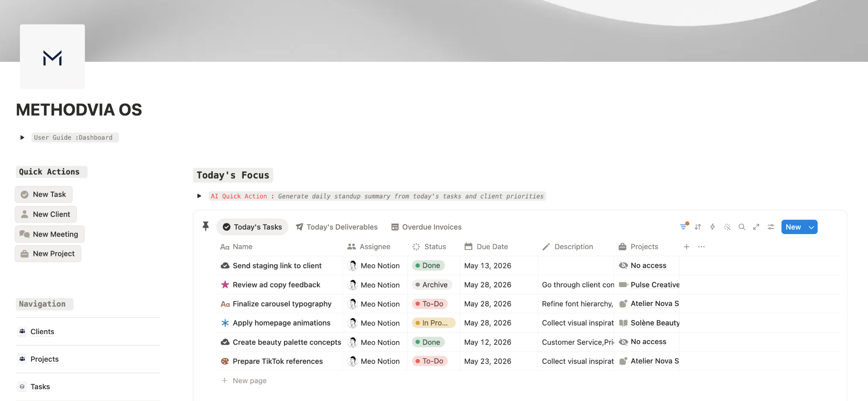Switch to Overdue Invoices tab
This screenshot has width=868, height=401.
tap(426, 227)
